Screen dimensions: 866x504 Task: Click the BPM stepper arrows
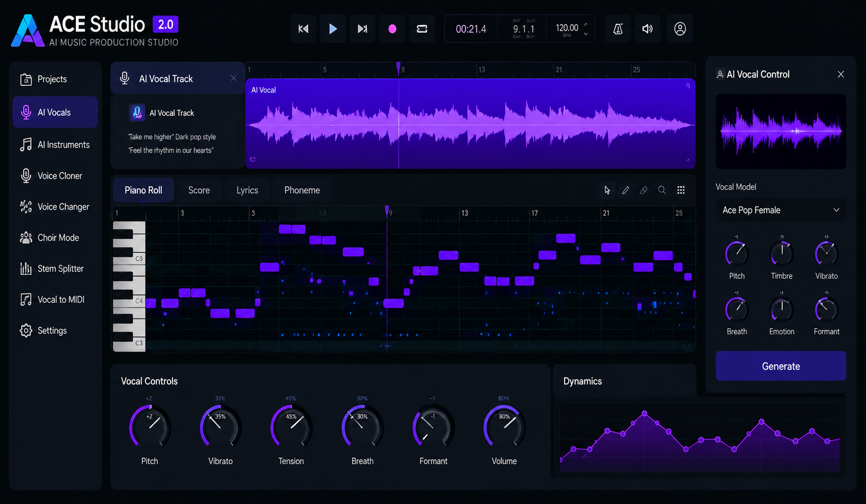point(586,29)
